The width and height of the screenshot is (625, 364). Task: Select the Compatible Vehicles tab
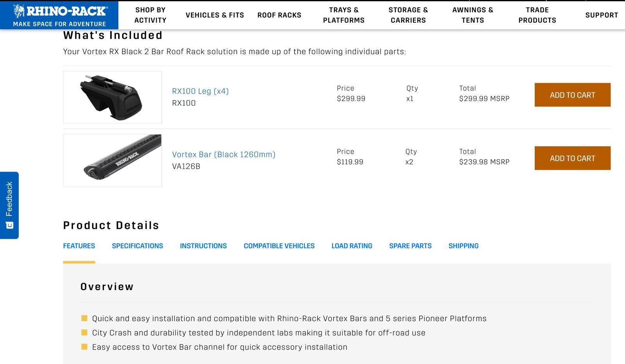click(x=279, y=246)
